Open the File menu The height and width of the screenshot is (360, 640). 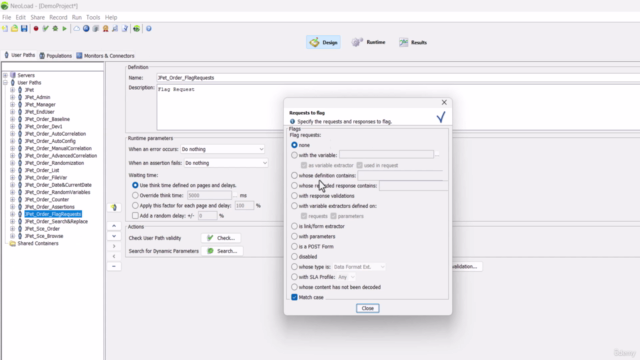tap(7, 17)
